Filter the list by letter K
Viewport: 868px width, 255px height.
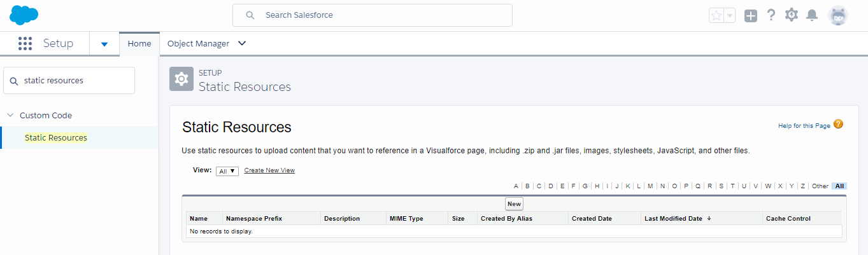click(x=628, y=186)
